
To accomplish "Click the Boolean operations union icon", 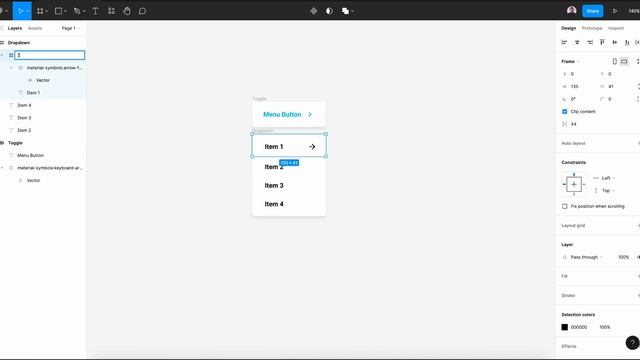I will click(345, 11).
